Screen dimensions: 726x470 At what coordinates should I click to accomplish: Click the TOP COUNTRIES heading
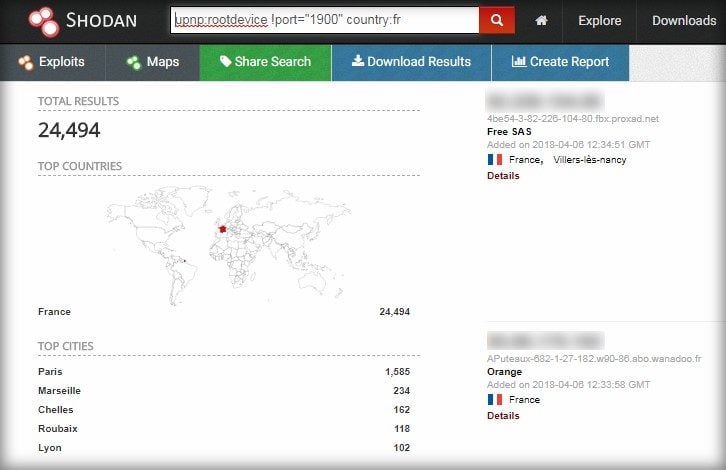[x=80, y=166]
